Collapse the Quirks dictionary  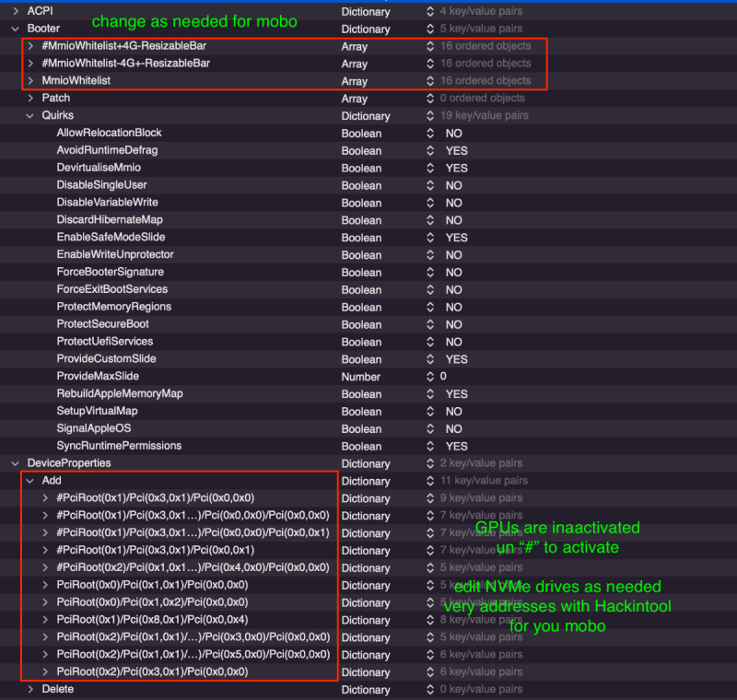(x=29, y=116)
